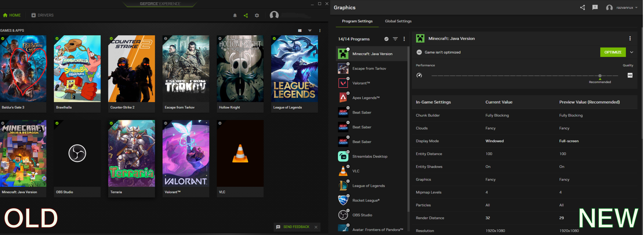Open Terraria game tile

(132, 158)
